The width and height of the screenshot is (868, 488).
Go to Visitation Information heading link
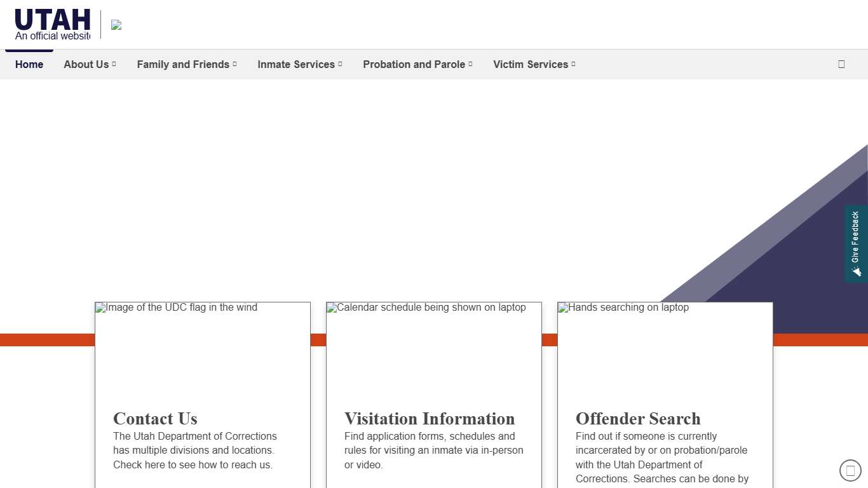point(430,419)
